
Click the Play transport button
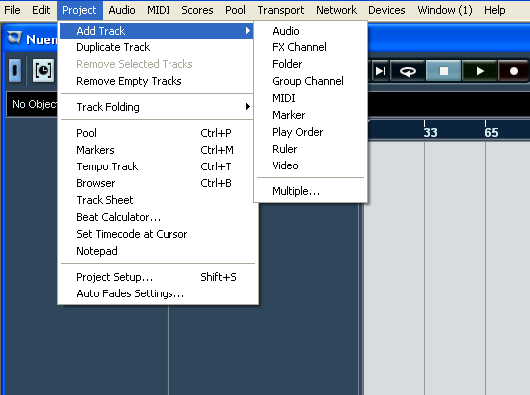(x=479, y=71)
